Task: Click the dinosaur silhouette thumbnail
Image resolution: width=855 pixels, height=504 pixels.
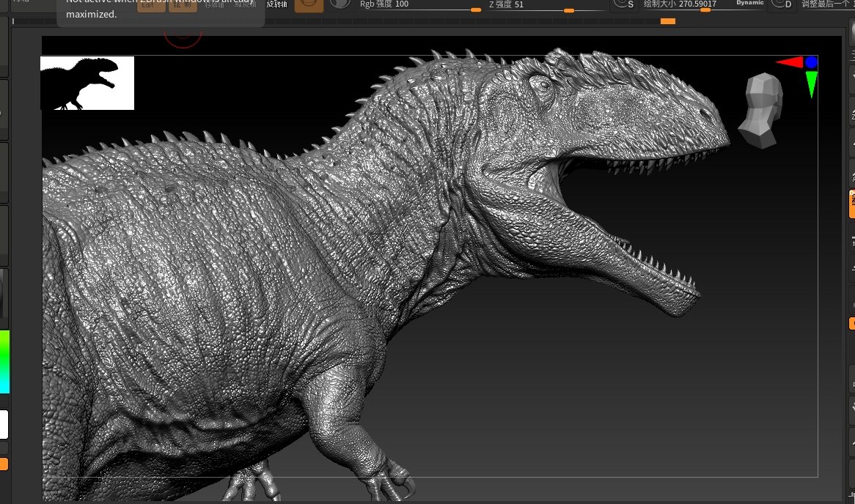Action: point(87,83)
